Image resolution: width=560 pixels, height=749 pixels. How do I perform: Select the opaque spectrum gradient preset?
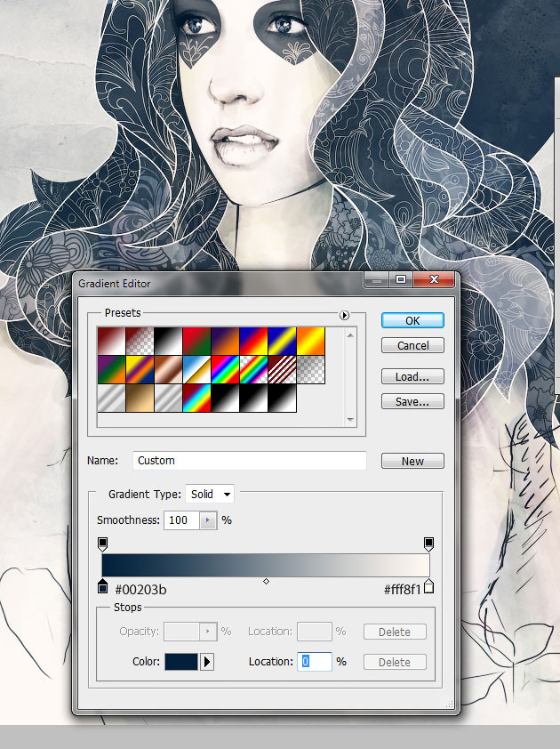coord(225,370)
